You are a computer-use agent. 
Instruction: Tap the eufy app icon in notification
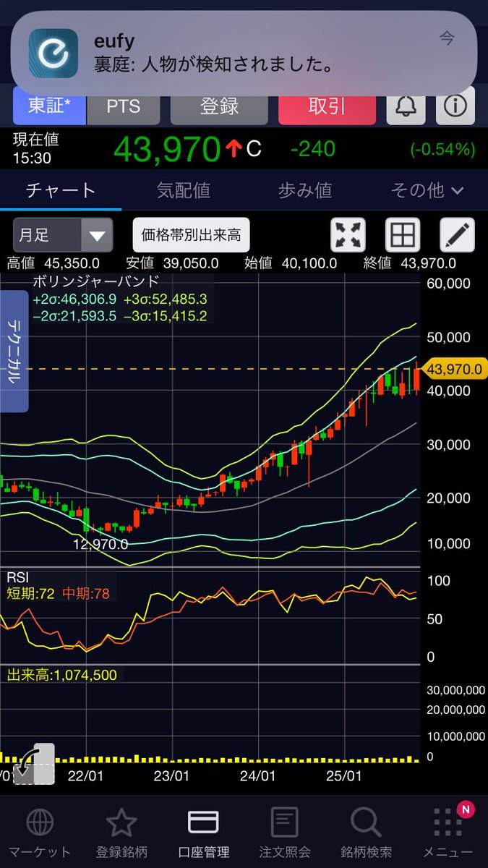click(53, 53)
